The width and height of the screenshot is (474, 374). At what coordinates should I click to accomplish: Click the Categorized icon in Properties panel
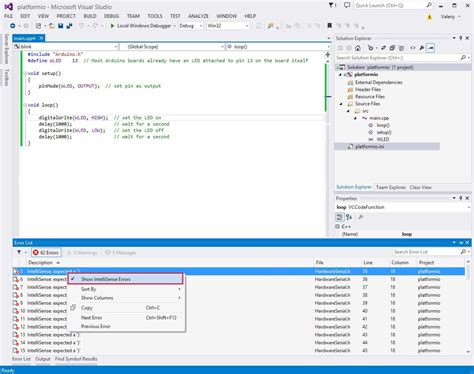[x=339, y=217]
